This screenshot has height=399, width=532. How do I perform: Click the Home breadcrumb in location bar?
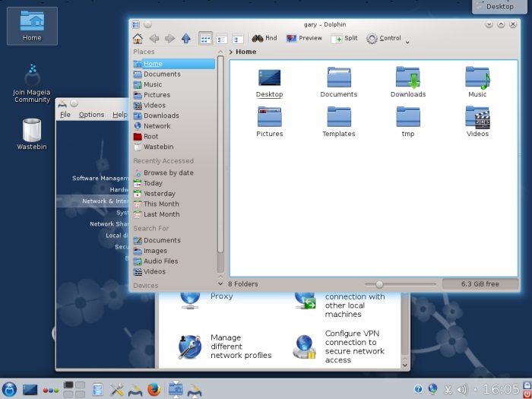(x=246, y=52)
